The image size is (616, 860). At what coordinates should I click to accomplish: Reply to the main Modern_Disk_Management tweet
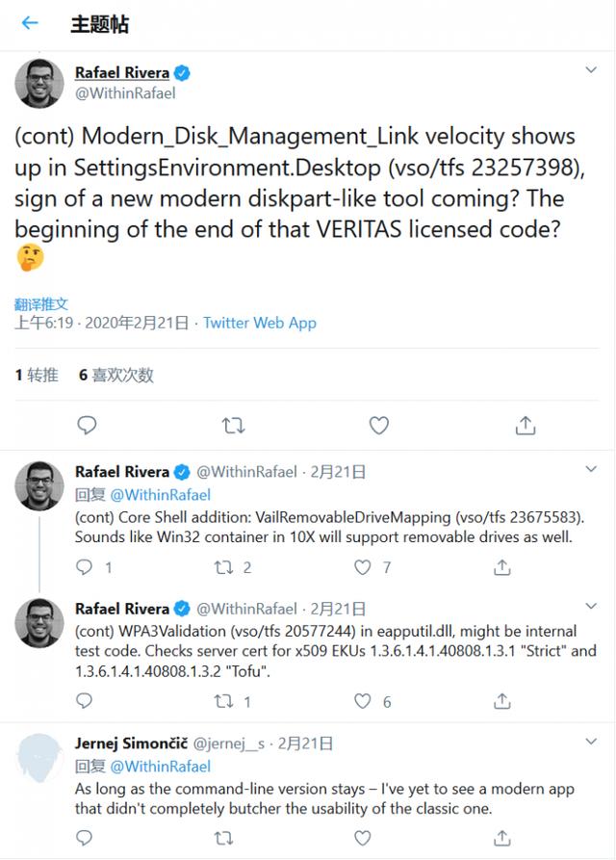click(87, 425)
